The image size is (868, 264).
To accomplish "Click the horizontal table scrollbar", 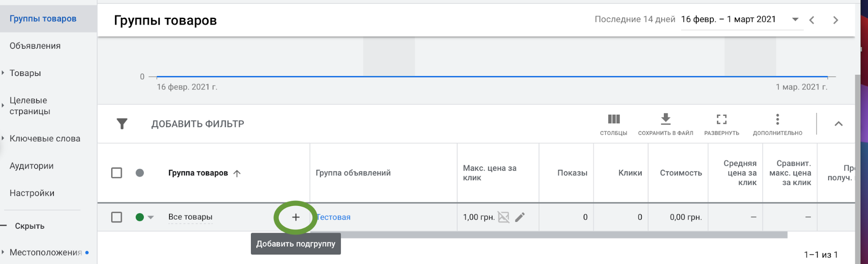I will [x=547, y=235].
